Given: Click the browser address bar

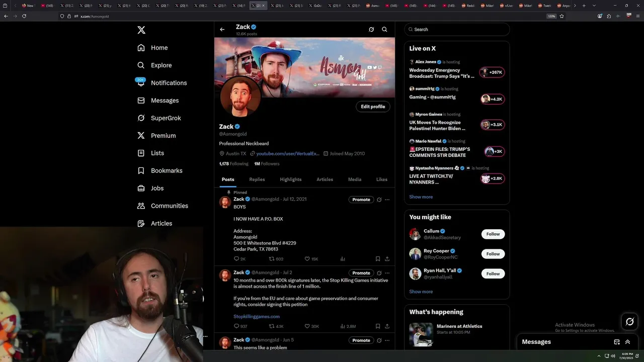Looking at the screenshot, I should pyautogui.click(x=312, y=16).
